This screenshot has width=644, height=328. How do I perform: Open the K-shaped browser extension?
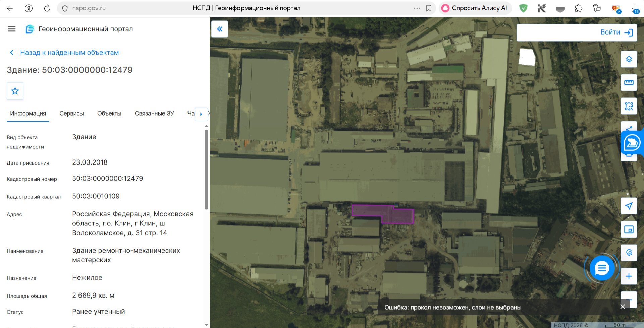click(541, 8)
